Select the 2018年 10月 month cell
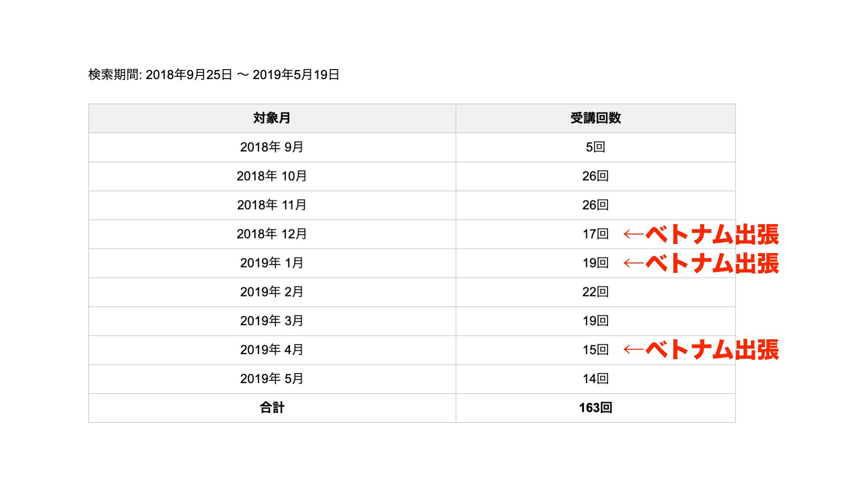This screenshot has height=488, width=868. pos(272,176)
